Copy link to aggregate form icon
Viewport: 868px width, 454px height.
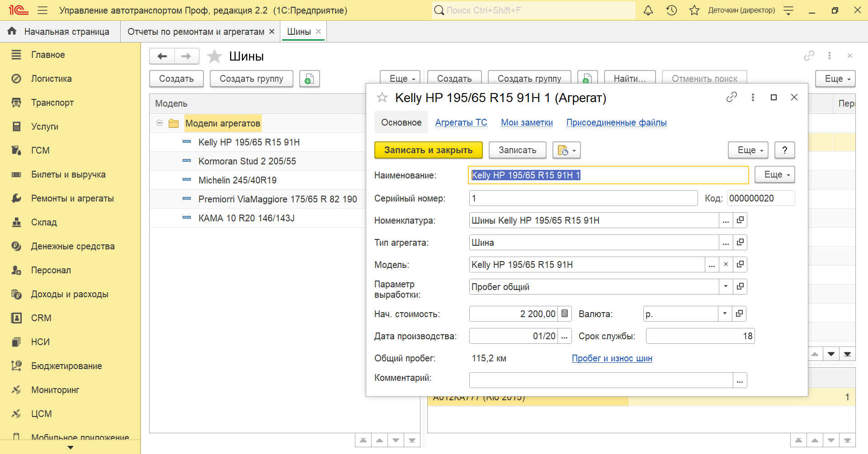coord(731,98)
